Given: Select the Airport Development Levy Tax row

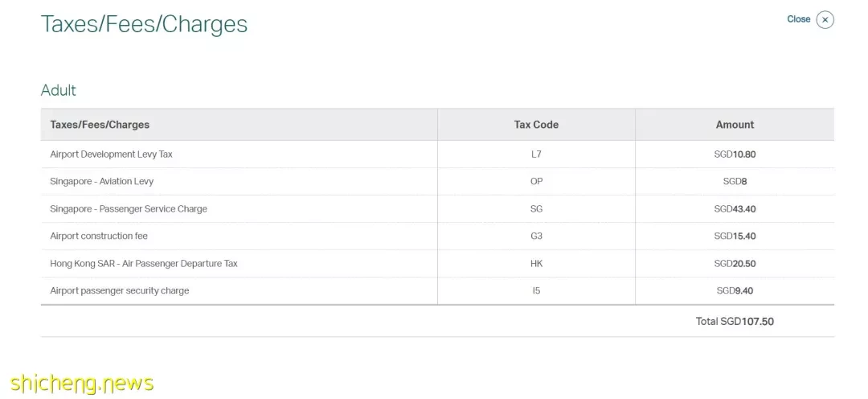Looking at the screenshot, I should [x=437, y=154].
